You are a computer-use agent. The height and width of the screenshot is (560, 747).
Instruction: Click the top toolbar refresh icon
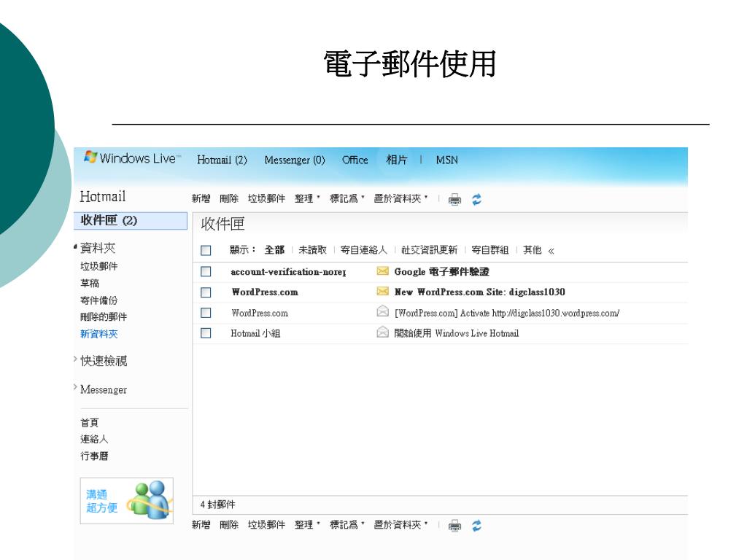[x=476, y=200]
